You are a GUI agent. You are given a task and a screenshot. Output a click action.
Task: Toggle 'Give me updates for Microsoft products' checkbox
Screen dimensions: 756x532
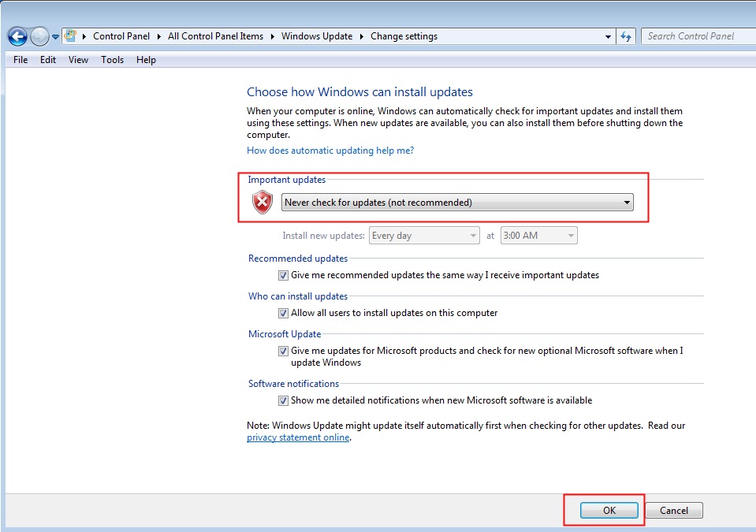coord(284,352)
